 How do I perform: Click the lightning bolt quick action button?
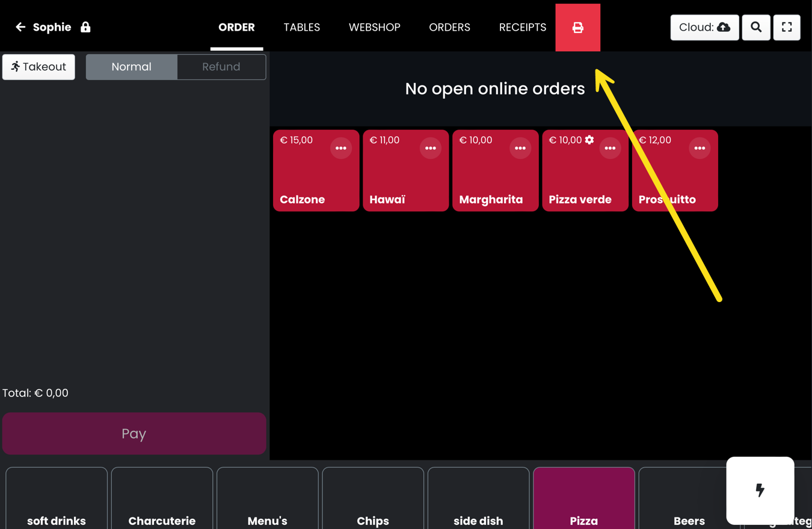760,490
